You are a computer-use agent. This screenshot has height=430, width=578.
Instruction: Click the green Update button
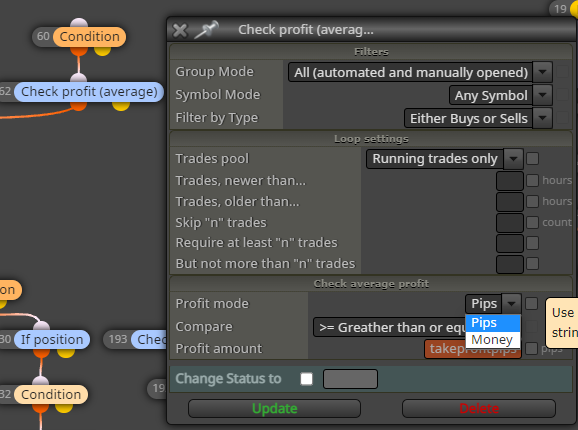click(274, 409)
